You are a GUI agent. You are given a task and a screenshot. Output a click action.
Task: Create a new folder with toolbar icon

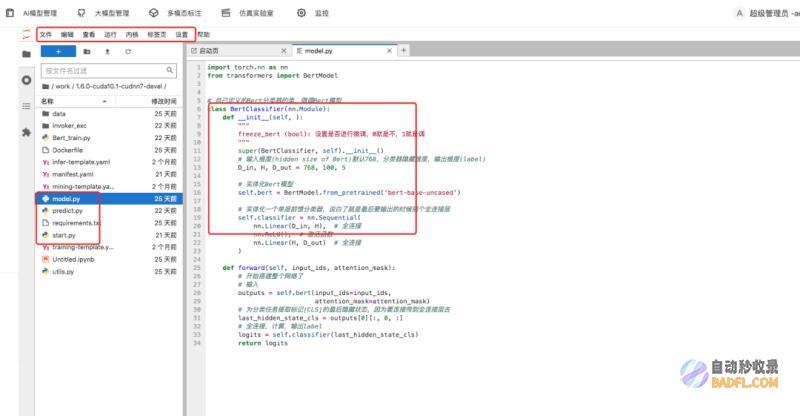pyautogui.click(x=87, y=52)
